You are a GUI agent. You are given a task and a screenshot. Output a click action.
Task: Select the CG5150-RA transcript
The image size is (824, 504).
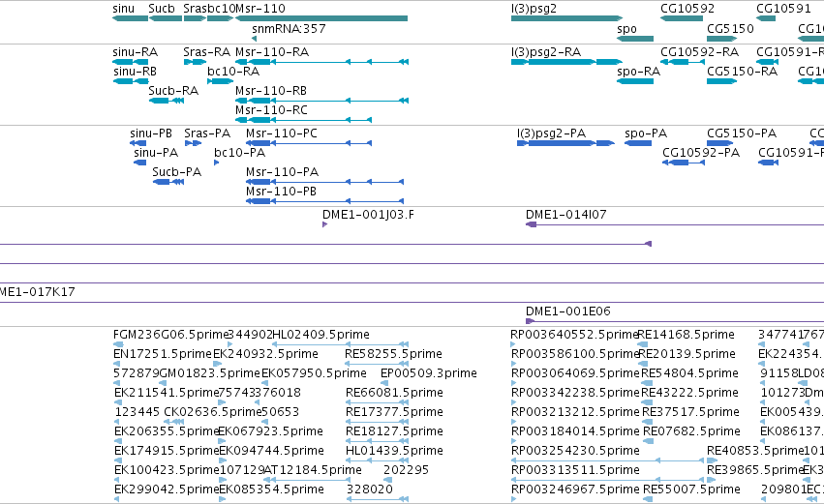pos(721,81)
